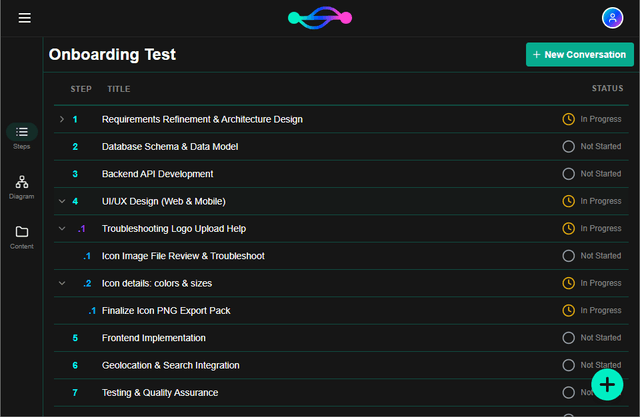Click the user profile avatar icon

[x=612, y=18]
